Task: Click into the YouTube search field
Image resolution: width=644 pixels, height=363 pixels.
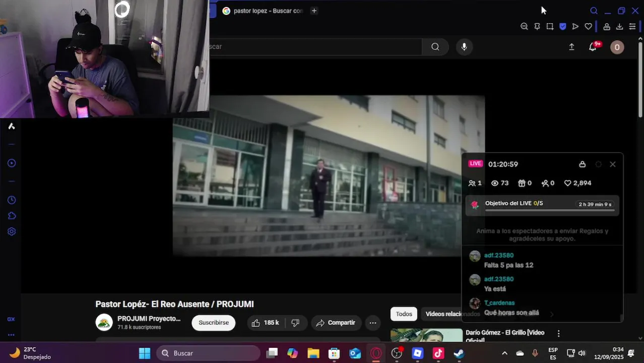Action: [315, 47]
